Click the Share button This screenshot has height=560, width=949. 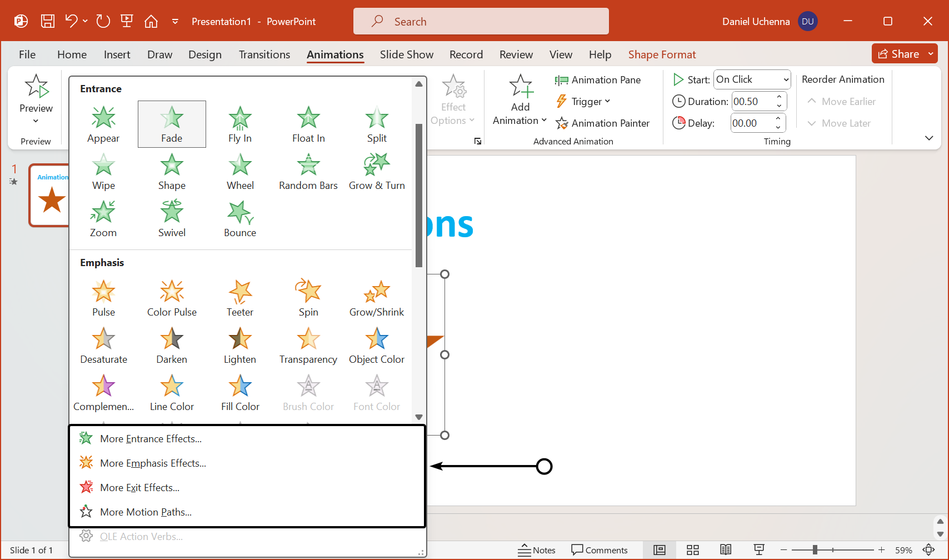899,54
